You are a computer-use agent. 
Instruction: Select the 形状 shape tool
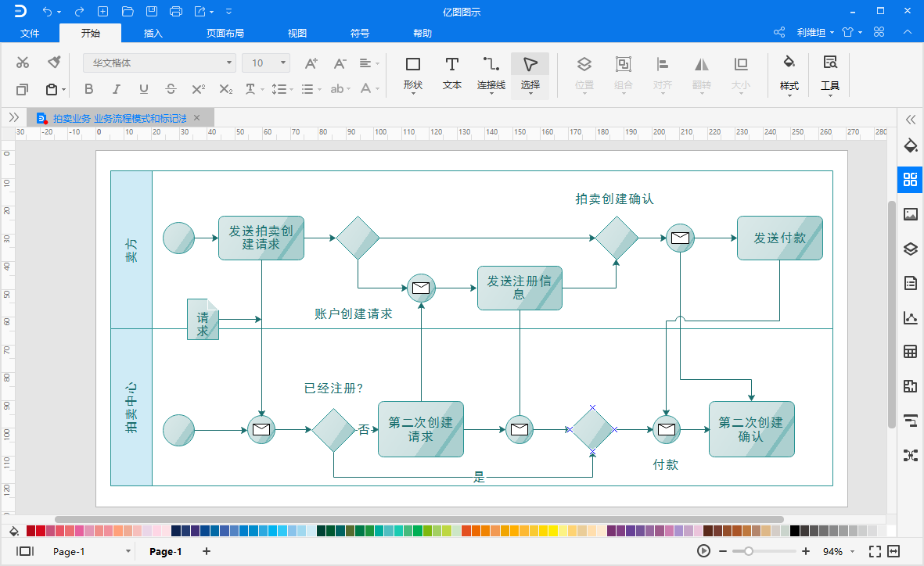pos(413,73)
